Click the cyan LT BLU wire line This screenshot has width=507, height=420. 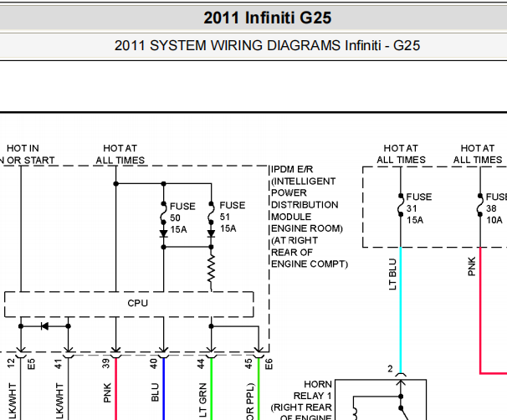(x=401, y=310)
